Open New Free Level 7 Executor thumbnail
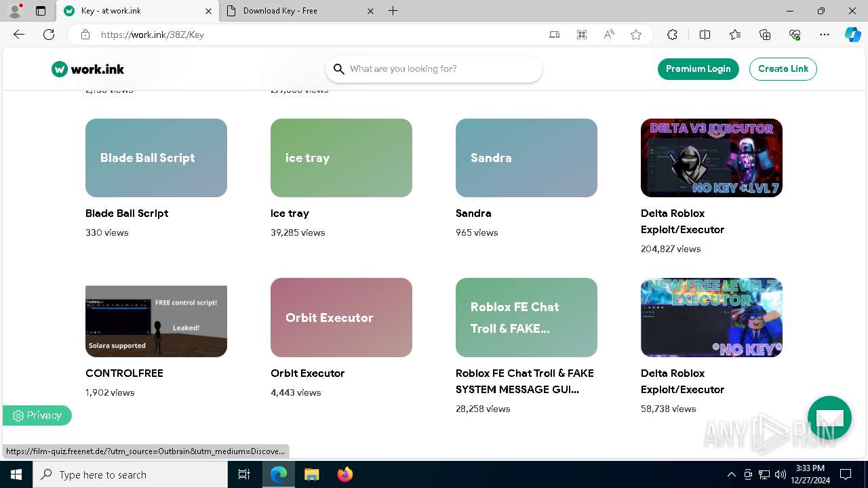 (711, 317)
